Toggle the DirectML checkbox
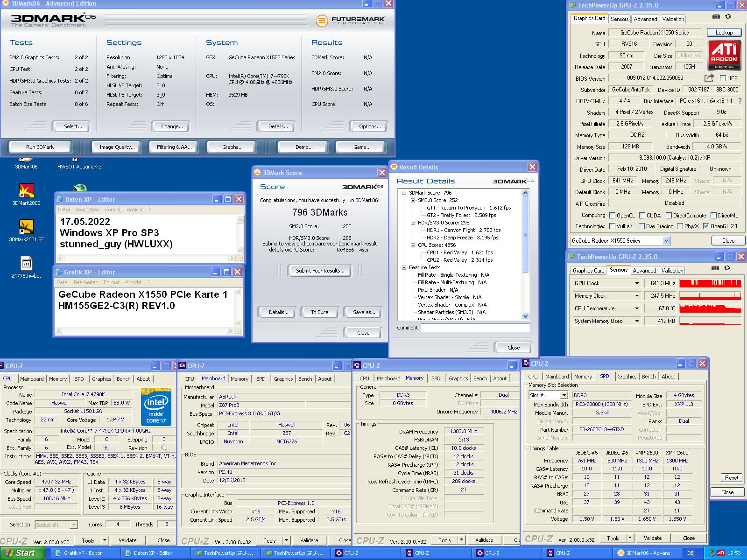This screenshot has width=747, height=560. point(713,216)
